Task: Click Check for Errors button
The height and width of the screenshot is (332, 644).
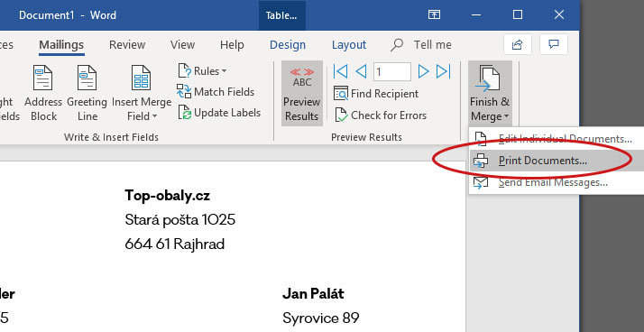Action: [381, 115]
